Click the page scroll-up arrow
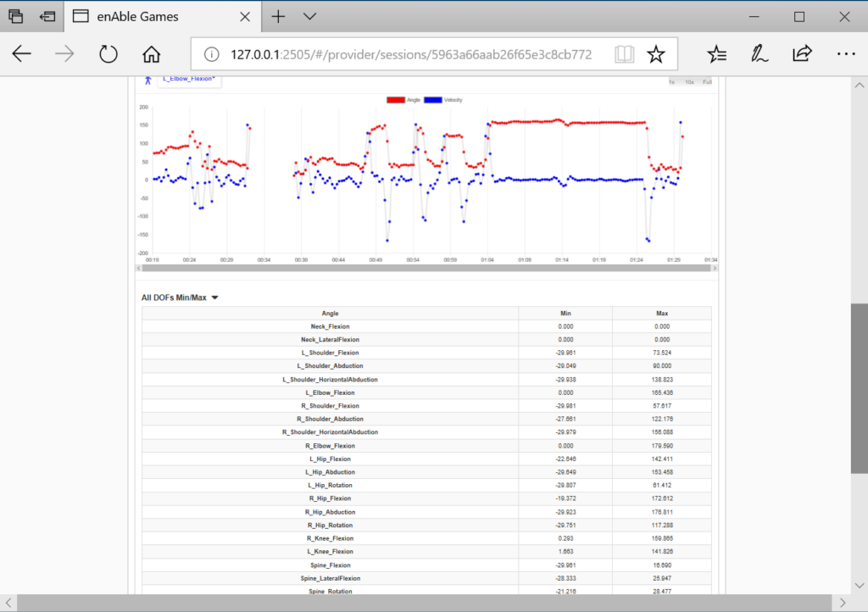Image resolution: width=868 pixels, height=612 pixels. (x=860, y=86)
